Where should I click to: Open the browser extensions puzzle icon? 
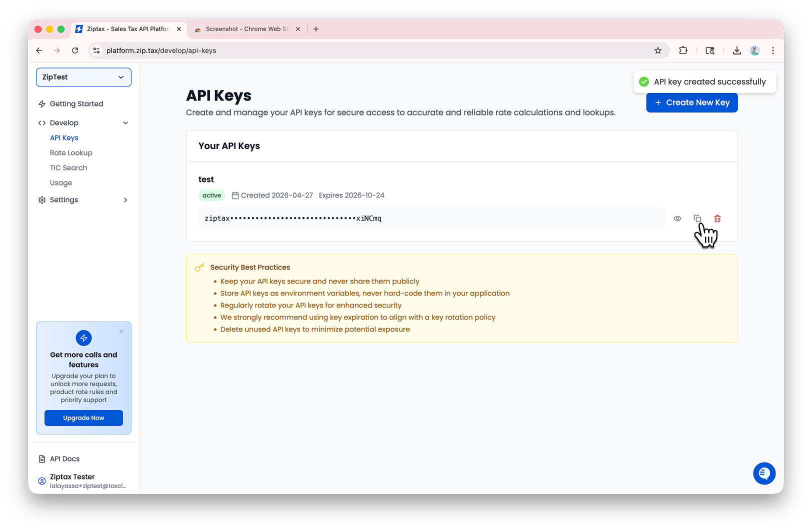(x=683, y=50)
